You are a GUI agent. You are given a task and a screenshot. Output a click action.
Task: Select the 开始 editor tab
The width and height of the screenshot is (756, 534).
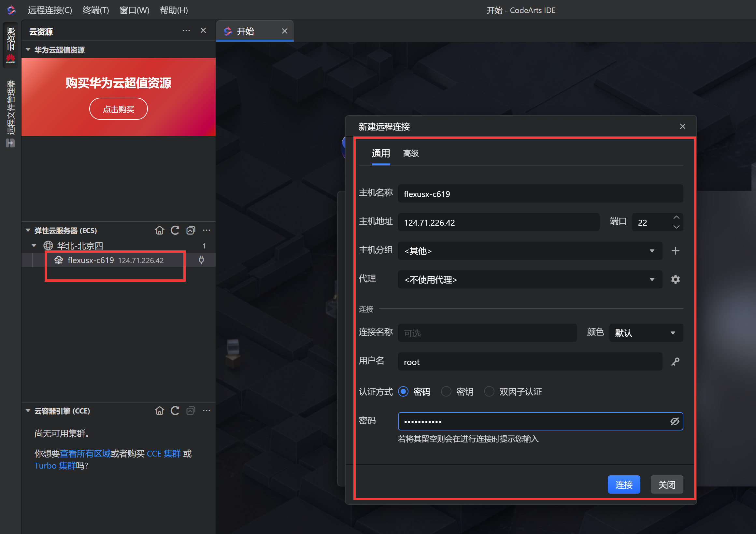point(255,31)
